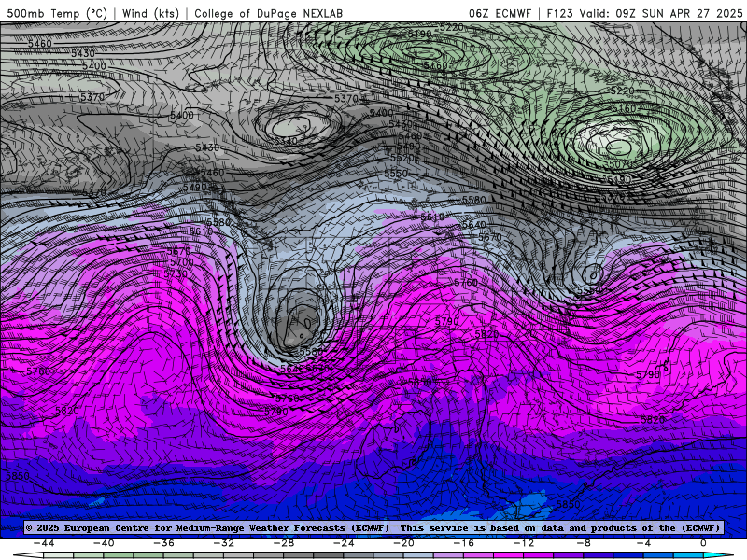Screen dimensions: 747x560
Task: Click the ECMWF copyright notice text
Action: [373, 527]
